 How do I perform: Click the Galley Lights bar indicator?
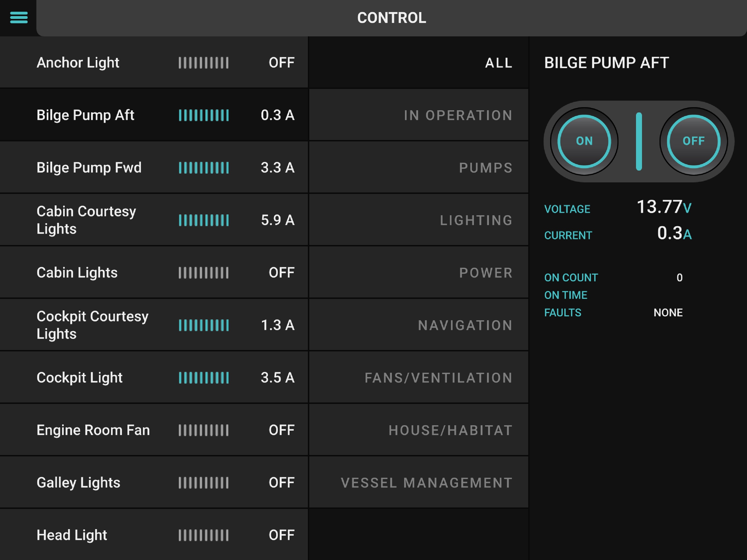[203, 483]
